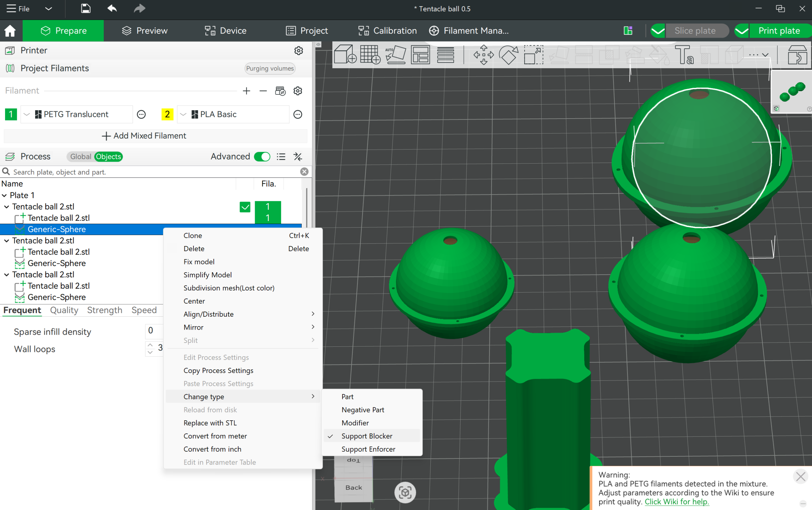812x510 pixels.
Task: Collapse the first Tentacle ball 2.stl object
Action: pyautogui.click(x=6, y=207)
